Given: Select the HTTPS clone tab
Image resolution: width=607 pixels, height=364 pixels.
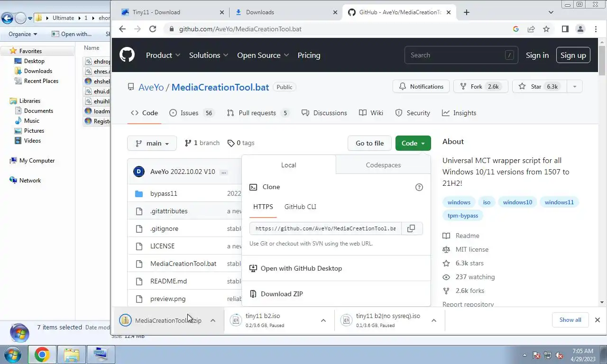Looking at the screenshot, I should tap(263, 207).
